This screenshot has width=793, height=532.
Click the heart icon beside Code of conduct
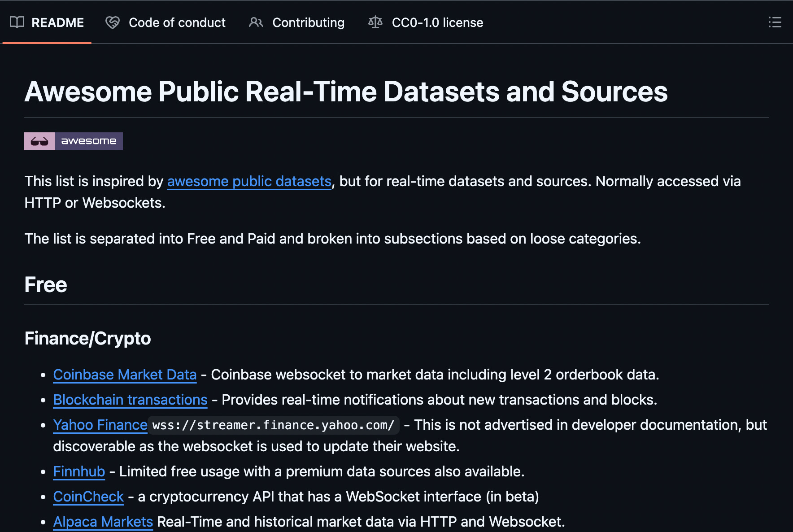113,22
